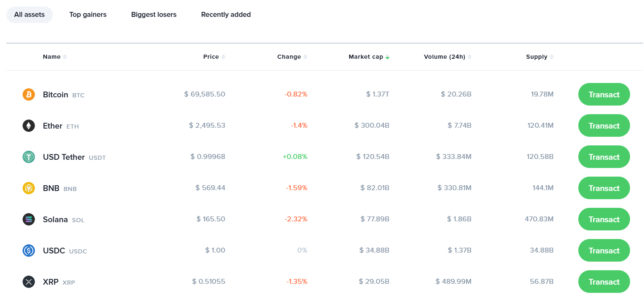The width and height of the screenshot is (644, 299).
Task: Click XRP supply 56.87B
Action: pyautogui.click(x=542, y=281)
